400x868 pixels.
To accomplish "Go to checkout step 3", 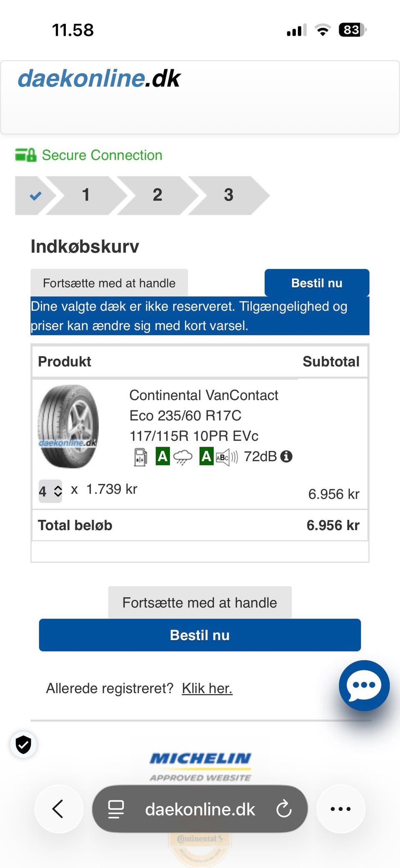I will 229,195.
